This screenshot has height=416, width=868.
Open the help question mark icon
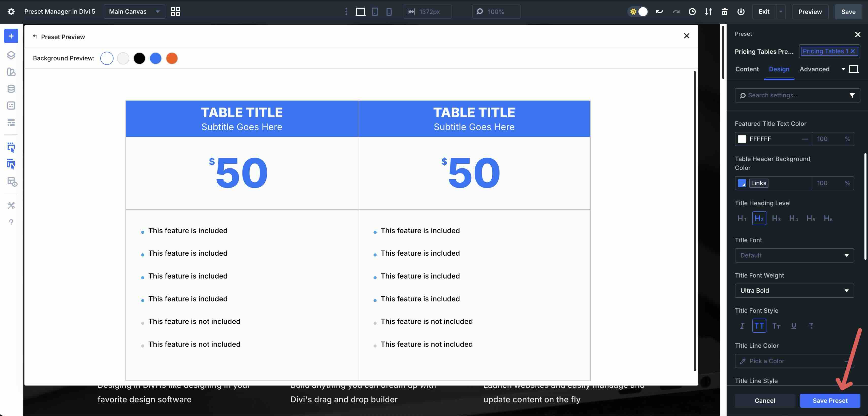pyautogui.click(x=11, y=222)
